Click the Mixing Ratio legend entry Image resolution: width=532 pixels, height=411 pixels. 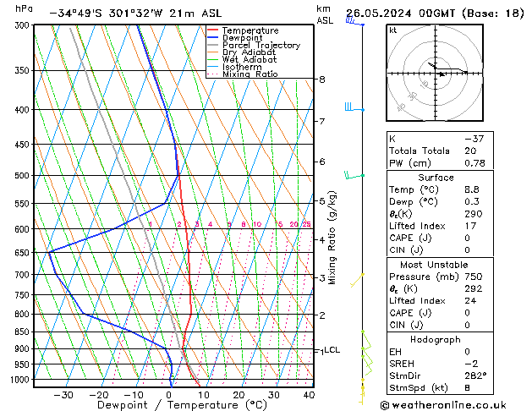[250, 74]
